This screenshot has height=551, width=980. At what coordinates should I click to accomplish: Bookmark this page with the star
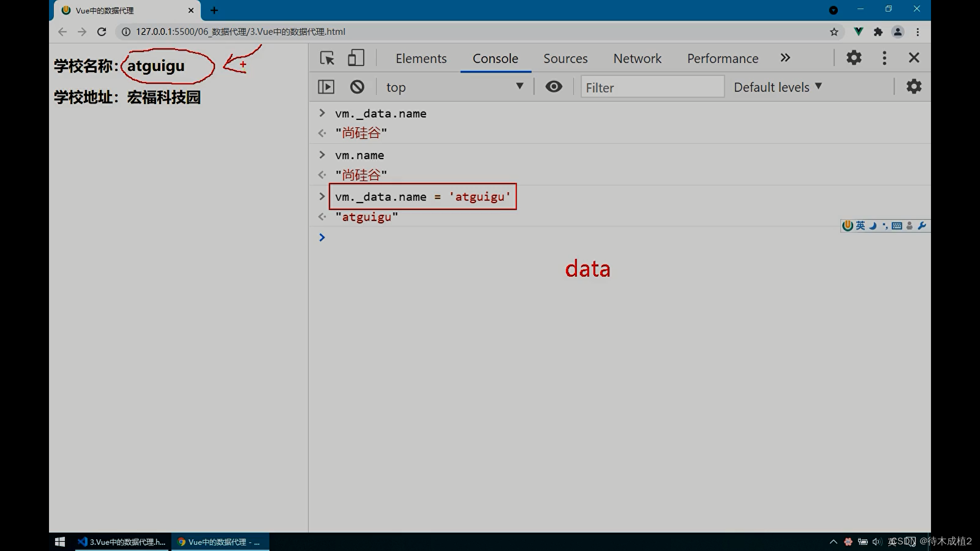pos(834,32)
